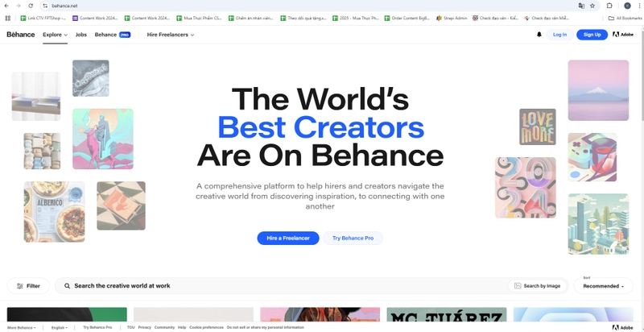Expand the Explore menu
Image resolution: width=644 pixels, height=332 pixels.
coord(55,35)
